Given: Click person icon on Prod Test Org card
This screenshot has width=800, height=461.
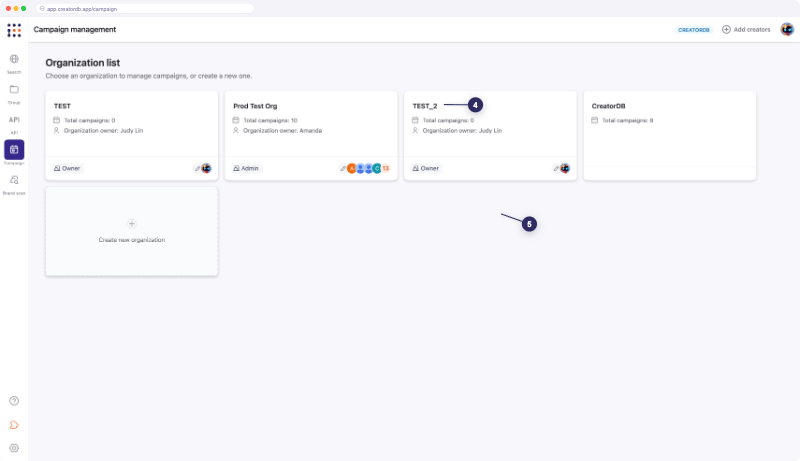Looking at the screenshot, I should click(236, 131).
